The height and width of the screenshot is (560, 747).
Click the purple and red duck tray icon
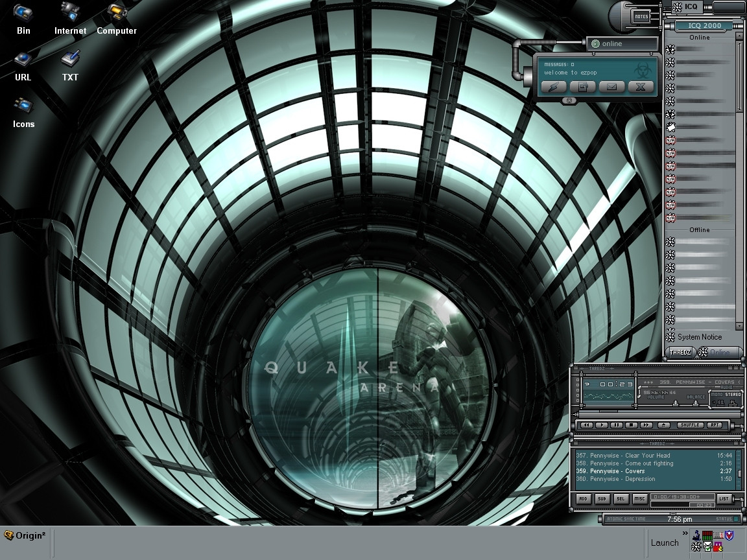(718, 546)
